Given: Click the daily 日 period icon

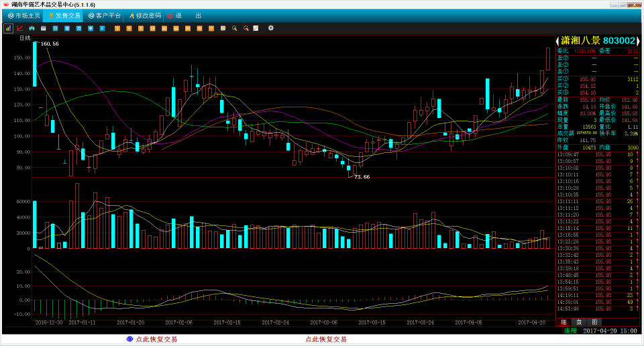Looking at the screenshot, I should tap(55, 28).
